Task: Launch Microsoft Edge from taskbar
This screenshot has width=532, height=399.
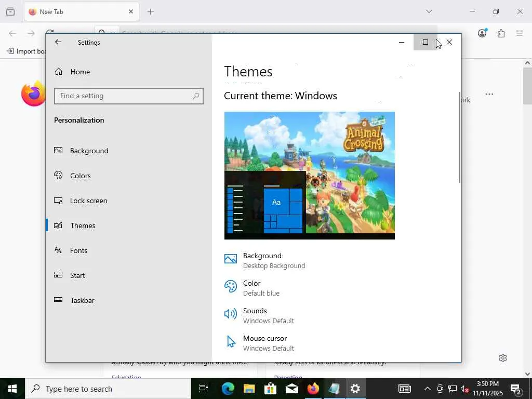Action: pyautogui.click(x=228, y=389)
